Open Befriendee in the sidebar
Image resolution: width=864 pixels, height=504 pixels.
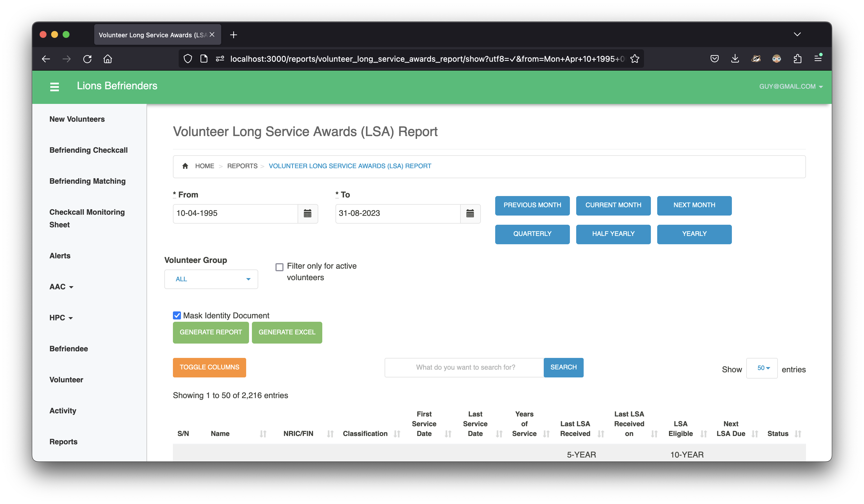point(69,348)
